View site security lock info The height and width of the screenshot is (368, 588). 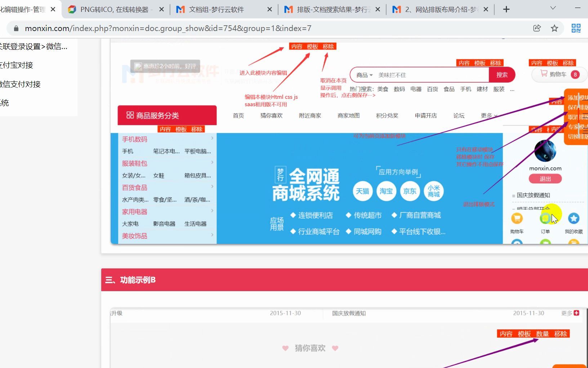pyautogui.click(x=16, y=28)
